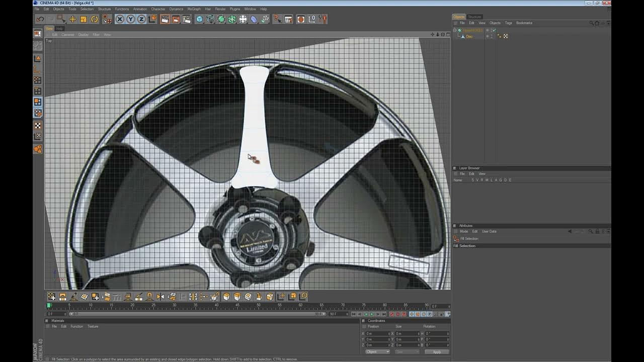Click the Mirror tool icon
The width and height of the screenshot is (644, 362).
(x=160, y=297)
